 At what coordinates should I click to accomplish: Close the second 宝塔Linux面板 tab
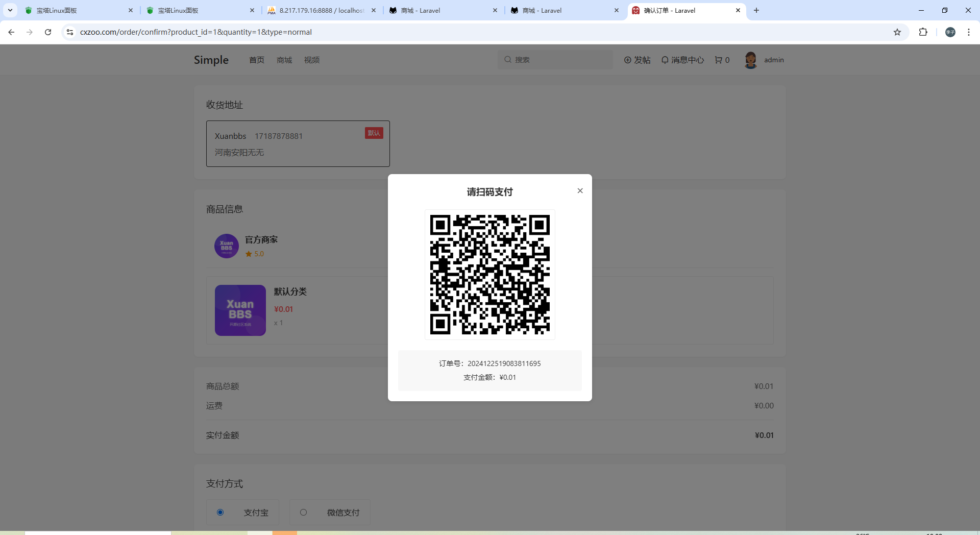(x=252, y=10)
